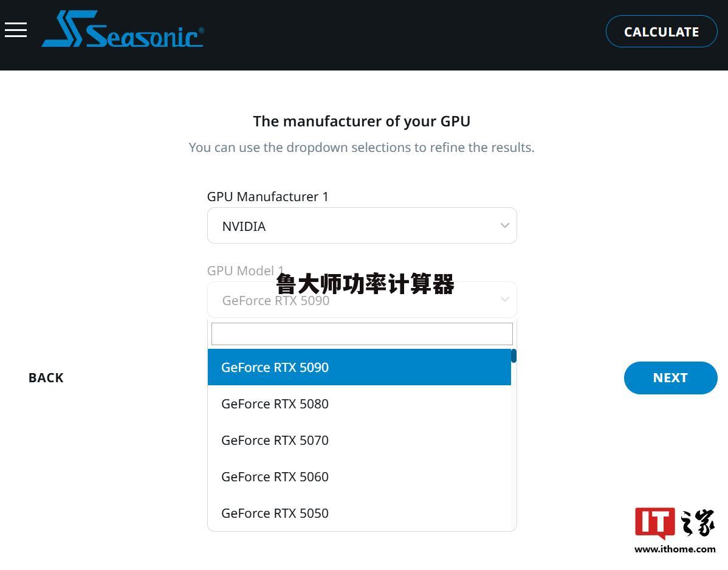This screenshot has width=728, height=570.
Task: Click the GPU Model 1 label
Action: [x=245, y=270]
